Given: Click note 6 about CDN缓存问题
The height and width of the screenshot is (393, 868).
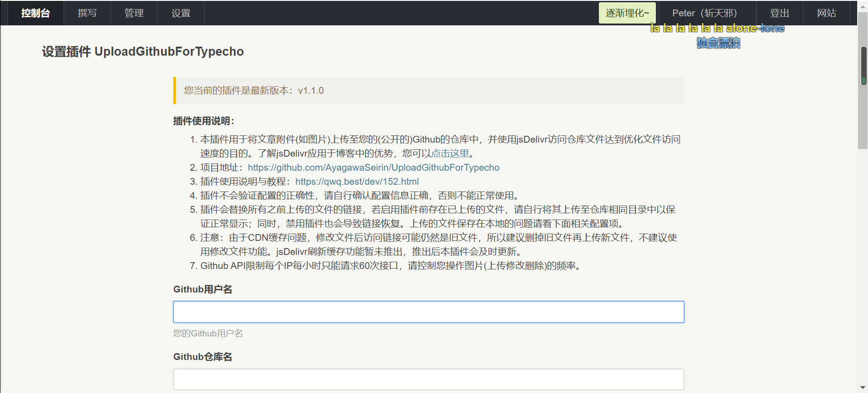Looking at the screenshot, I should pos(439,244).
